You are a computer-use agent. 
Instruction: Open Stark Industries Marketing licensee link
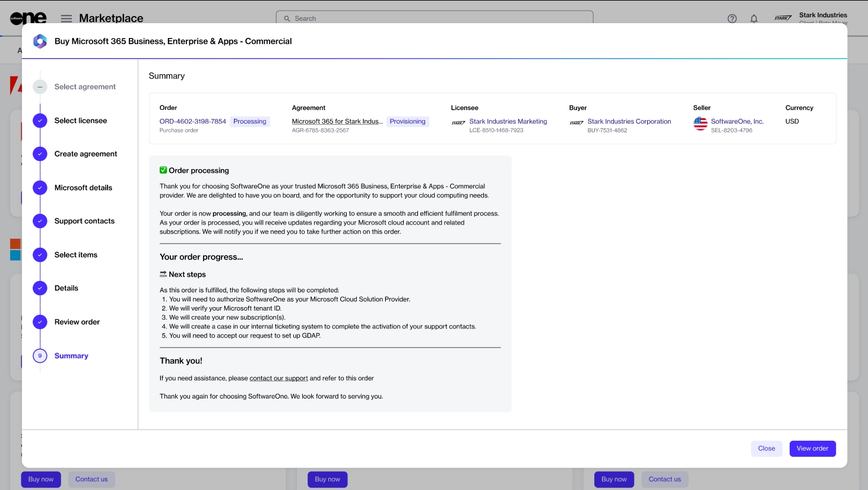[508, 121]
